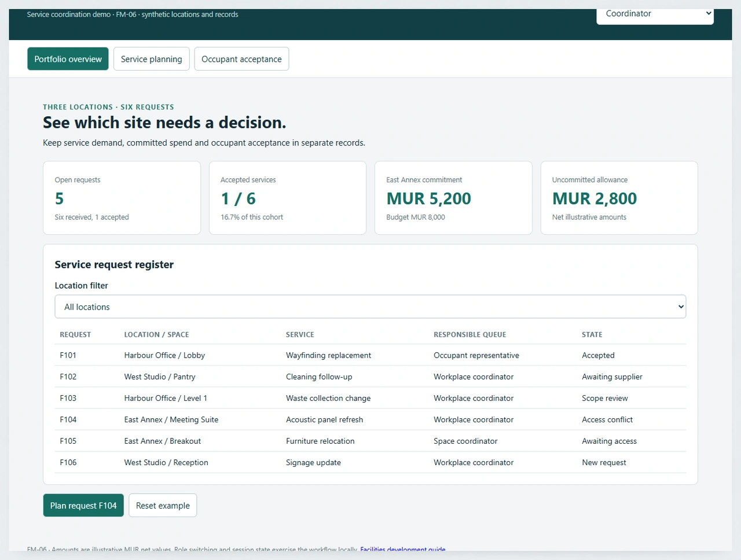This screenshot has width=741, height=560.
Task: Select the Scope review state
Action: [x=605, y=398]
